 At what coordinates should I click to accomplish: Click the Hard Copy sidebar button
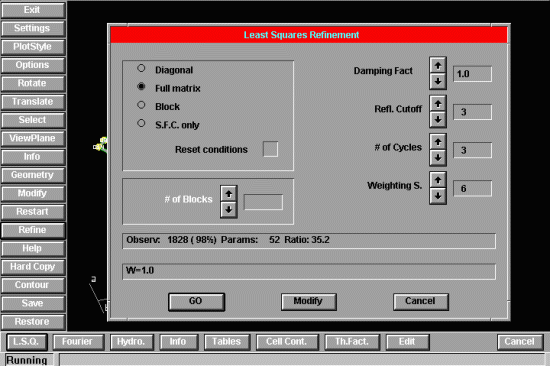[x=33, y=267]
